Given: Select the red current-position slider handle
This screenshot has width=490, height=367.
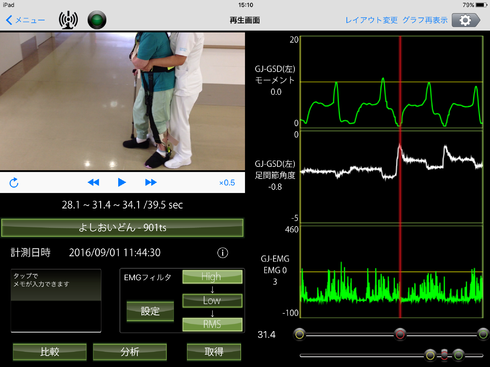Looking at the screenshot, I should 400,334.
